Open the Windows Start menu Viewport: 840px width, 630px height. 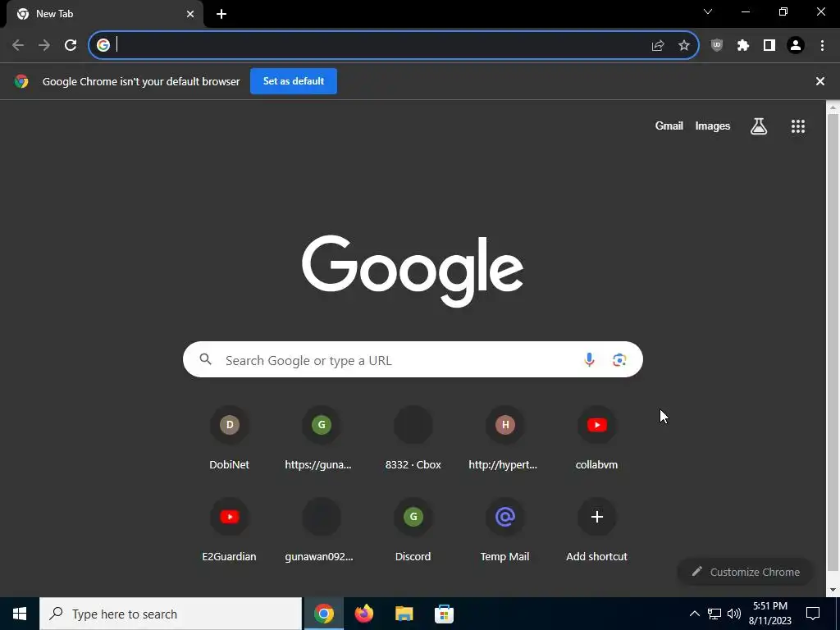coord(20,614)
